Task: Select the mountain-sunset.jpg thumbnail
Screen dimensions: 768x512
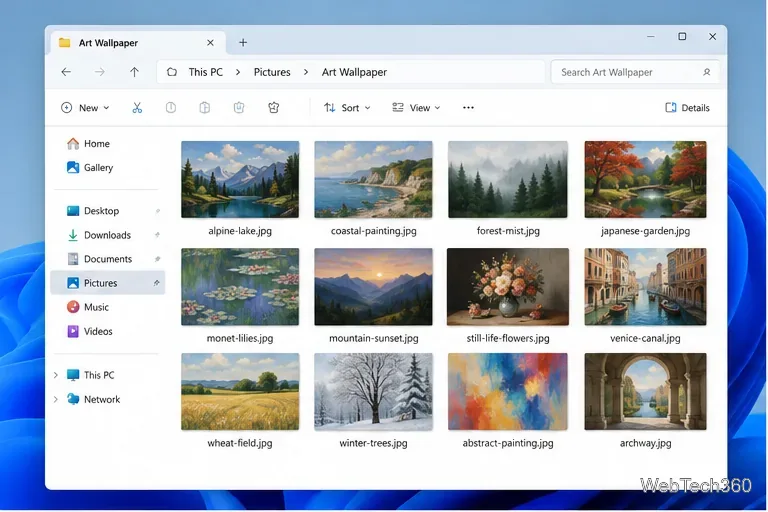Action: [373, 287]
